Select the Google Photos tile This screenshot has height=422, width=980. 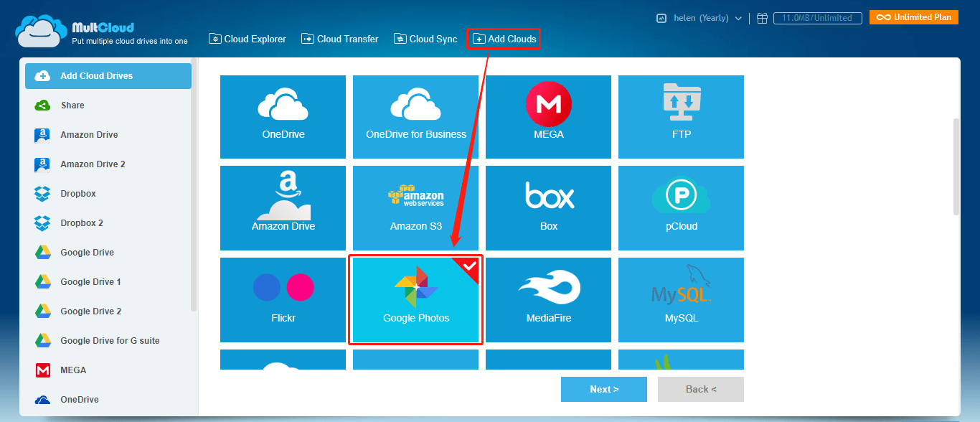coord(415,300)
